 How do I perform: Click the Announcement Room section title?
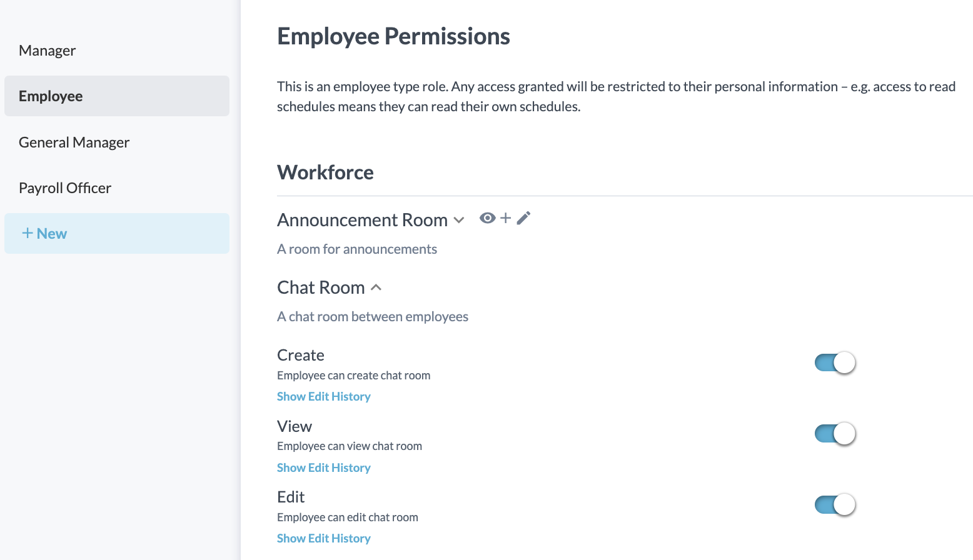(x=362, y=220)
